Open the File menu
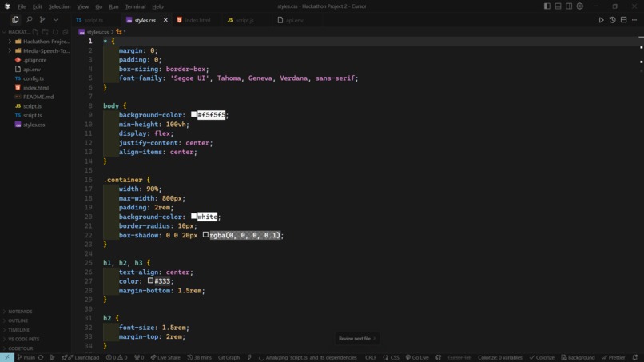The image size is (644, 362). [22, 6]
